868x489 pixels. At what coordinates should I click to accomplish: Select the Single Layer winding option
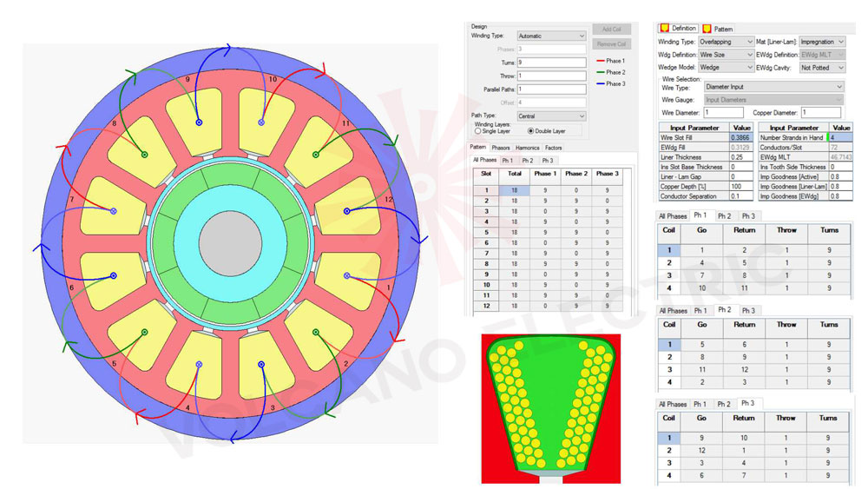(477, 131)
